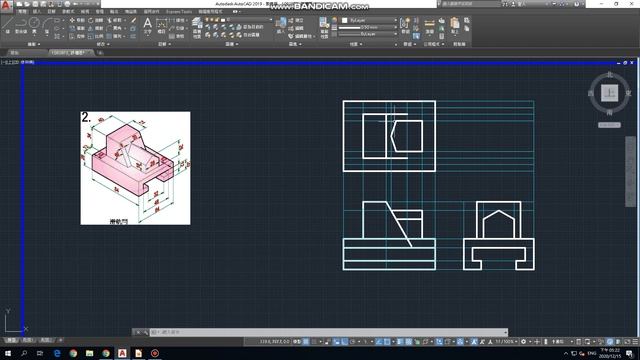This screenshot has width=640, height=360.
Task: Activate the Trim modify tool
Action: (x=114, y=20)
